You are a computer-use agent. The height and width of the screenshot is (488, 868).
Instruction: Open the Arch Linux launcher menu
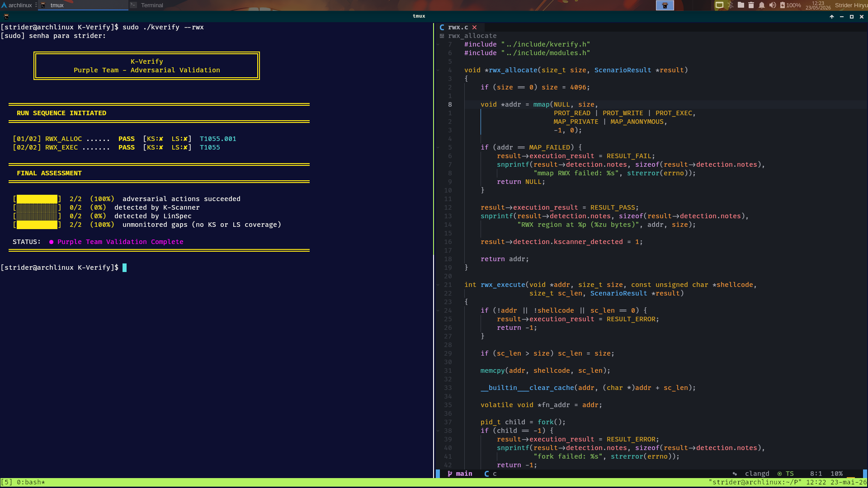coord(17,5)
